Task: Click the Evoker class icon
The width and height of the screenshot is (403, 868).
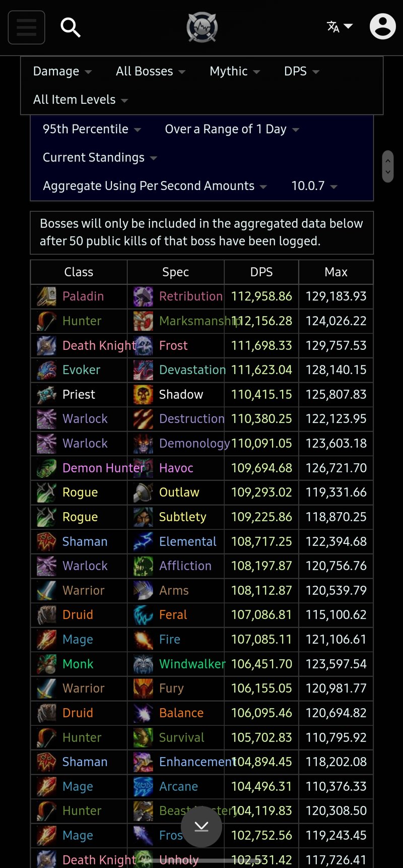Action: pos(46,370)
